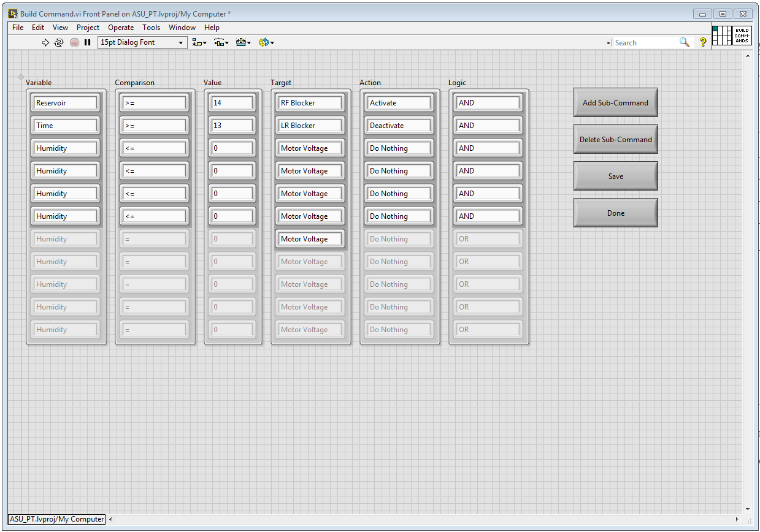
Task: Click the horizontal scrollbar right arrow
Action: (x=738, y=519)
